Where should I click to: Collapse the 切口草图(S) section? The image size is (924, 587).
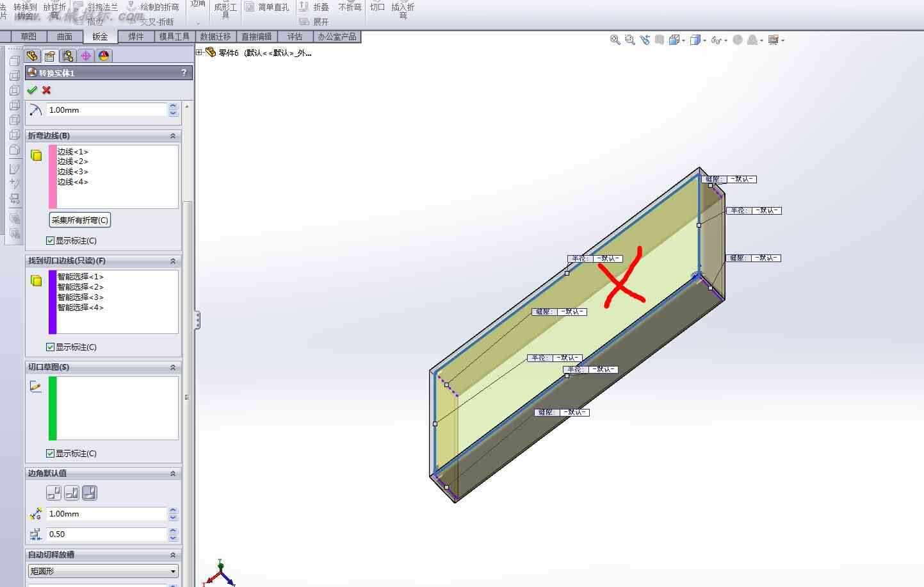pyautogui.click(x=173, y=367)
